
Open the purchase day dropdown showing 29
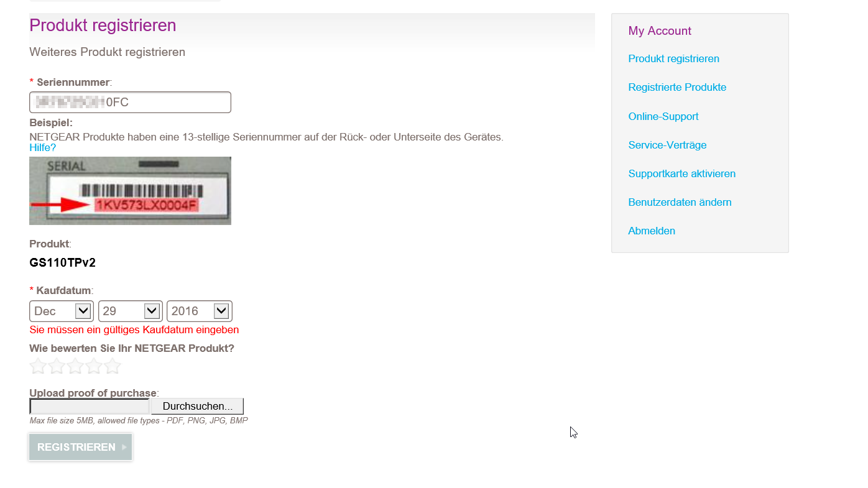[131, 311]
